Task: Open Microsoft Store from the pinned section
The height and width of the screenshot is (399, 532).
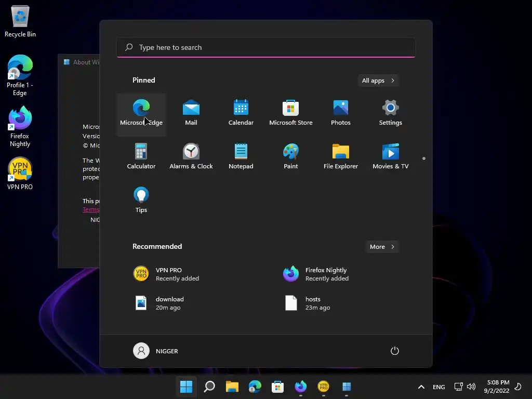Action: 291,115
